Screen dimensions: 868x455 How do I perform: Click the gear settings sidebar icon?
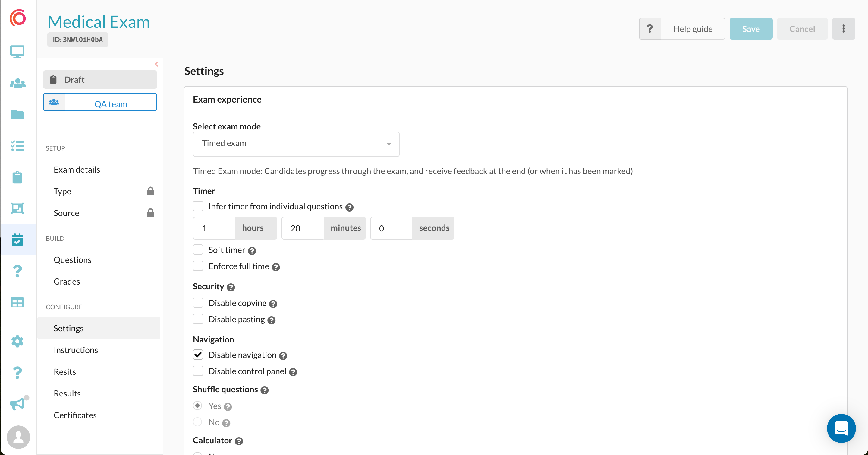tap(17, 341)
